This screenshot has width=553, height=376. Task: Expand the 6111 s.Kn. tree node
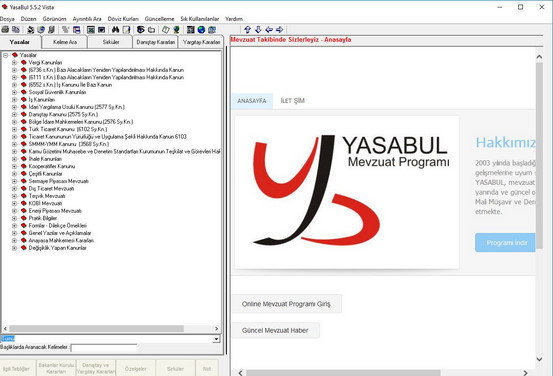click(14, 78)
